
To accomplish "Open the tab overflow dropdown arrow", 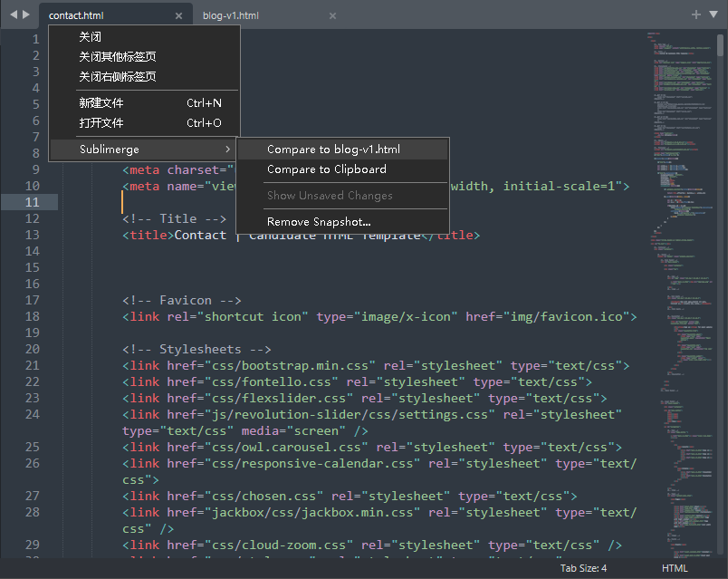I will [713, 14].
